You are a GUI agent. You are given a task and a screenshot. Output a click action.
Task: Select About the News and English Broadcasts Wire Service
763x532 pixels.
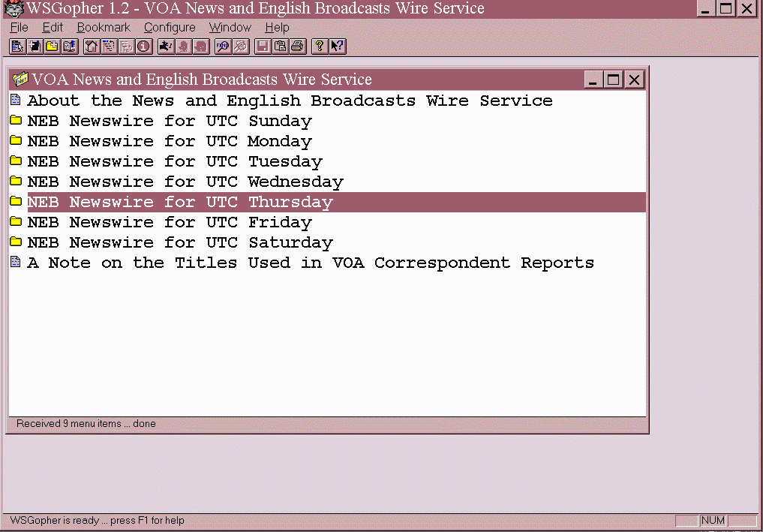290,101
